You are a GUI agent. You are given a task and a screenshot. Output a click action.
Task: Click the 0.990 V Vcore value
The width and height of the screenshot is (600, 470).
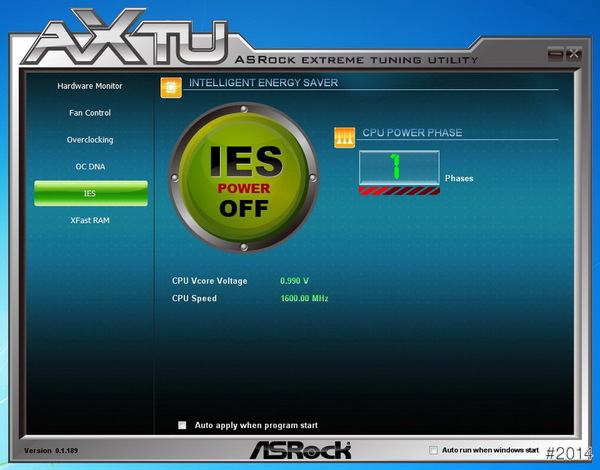pyautogui.click(x=294, y=281)
